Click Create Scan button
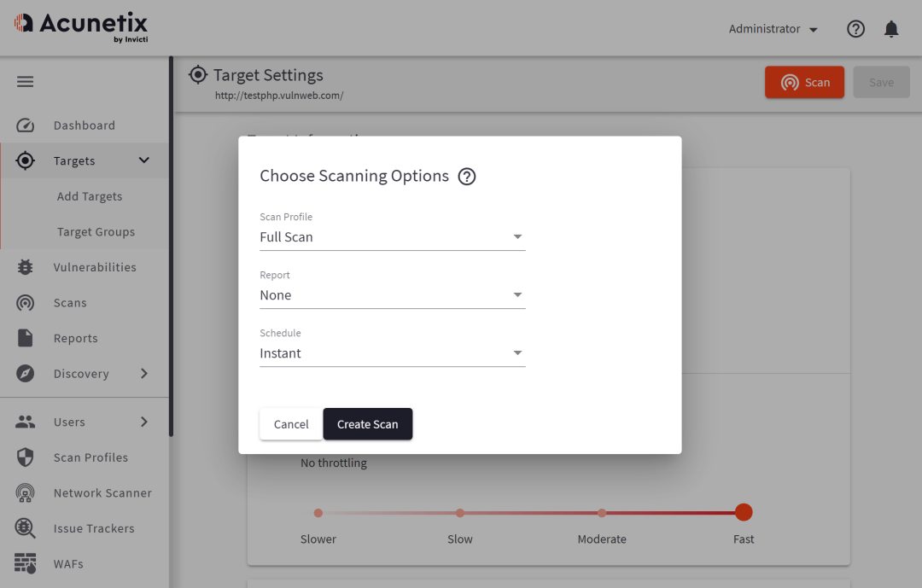 pyautogui.click(x=367, y=424)
